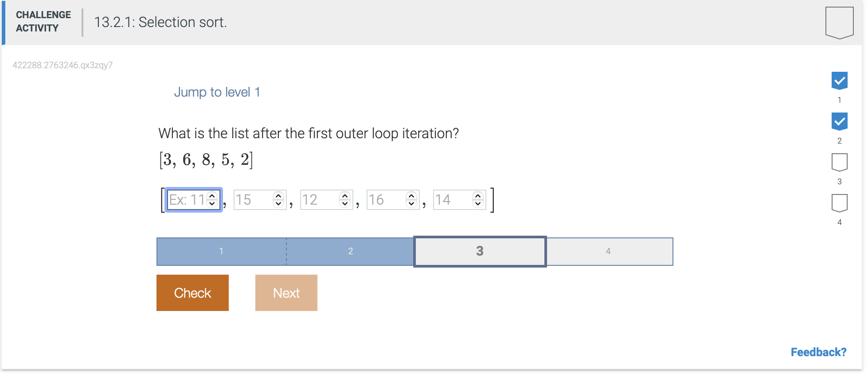Select completed level 2 checkmark badge
868x373 pixels.
839,121
